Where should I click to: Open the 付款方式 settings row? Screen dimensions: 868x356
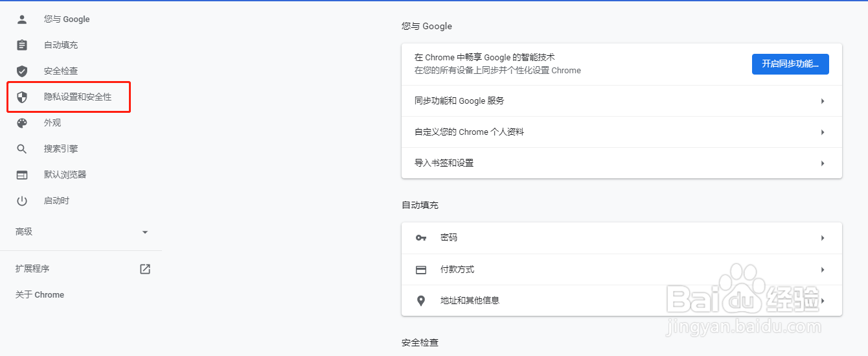pyautogui.click(x=622, y=270)
